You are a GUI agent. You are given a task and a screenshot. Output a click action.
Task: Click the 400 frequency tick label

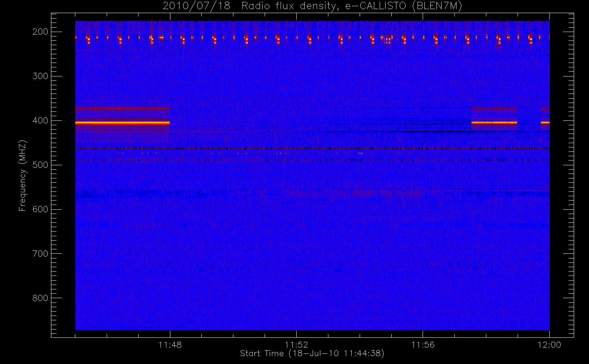(40, 120)
